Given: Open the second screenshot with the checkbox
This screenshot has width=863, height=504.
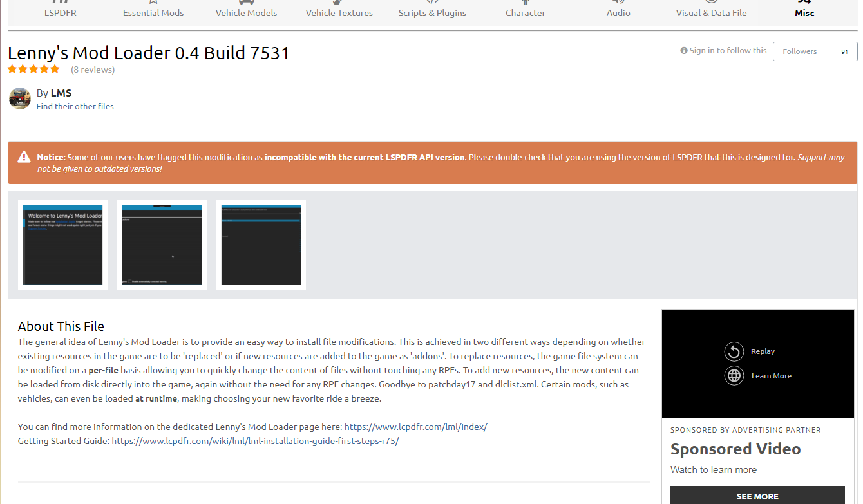Looking at the screenshot, I should click(162, 245).
